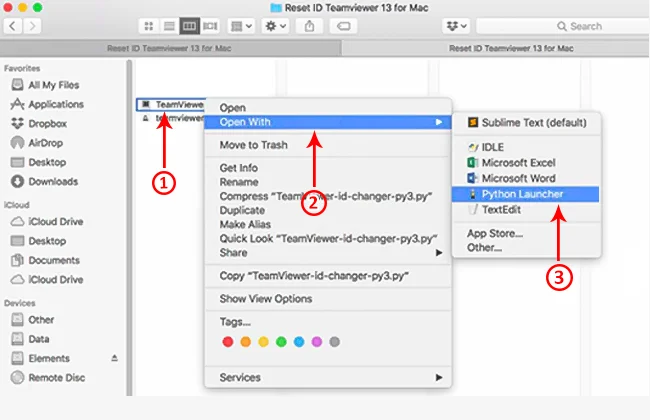
Task: Open with TextEdit
Action: 526,210
